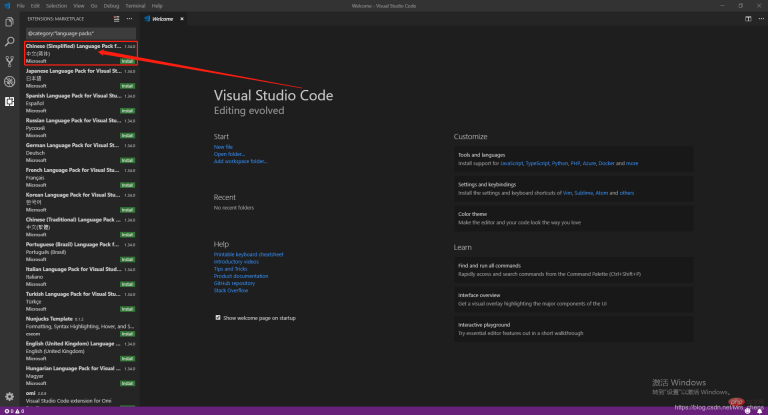The image size is (768, 415).
Task: Install Russian Language Pack
Action: coord(127,135)
